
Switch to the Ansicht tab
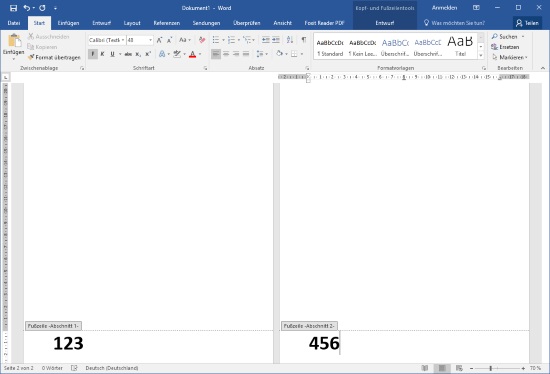283,23
